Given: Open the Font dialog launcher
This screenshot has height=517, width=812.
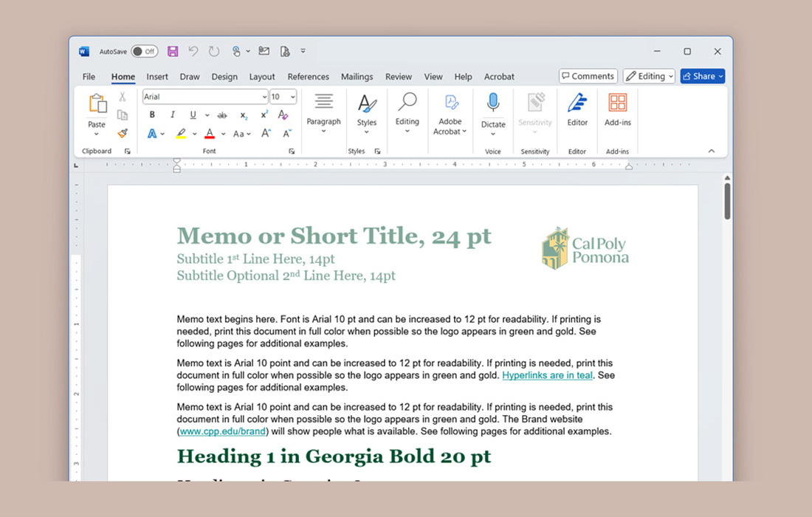Looking at the screenshot, I should click(x=292, y=151).
